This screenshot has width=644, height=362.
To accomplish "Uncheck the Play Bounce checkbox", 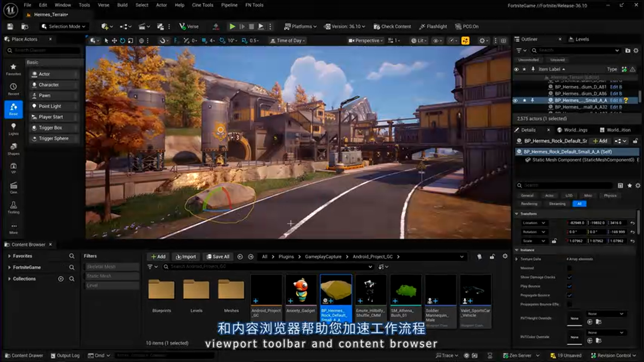I will coord(569,286).
